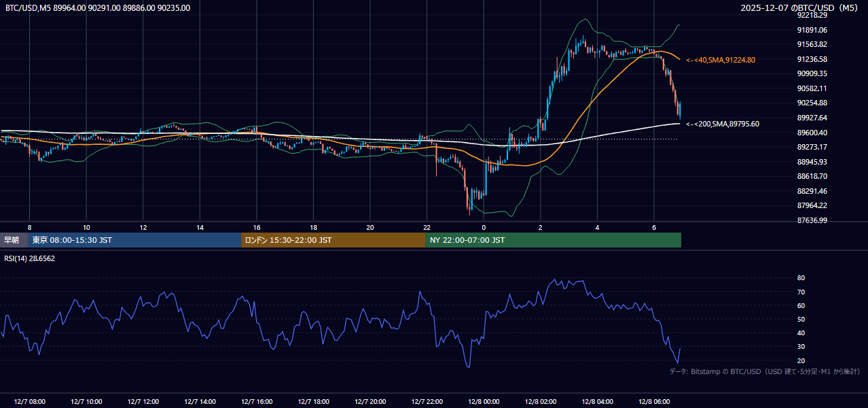Click hour tick 16 below the price chart
The image size is (868, 408).
tap(257, 227)
